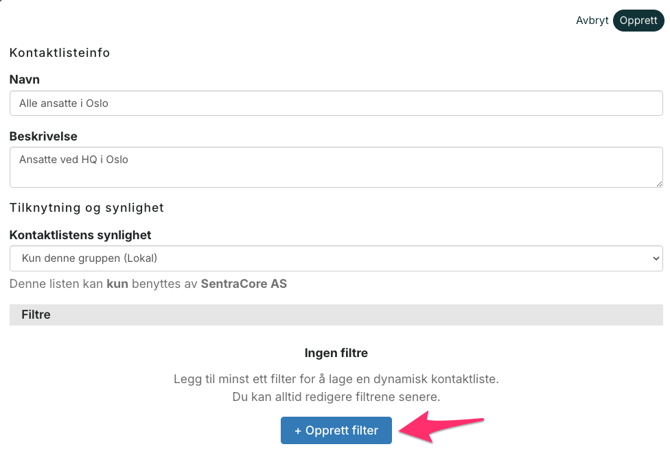Click the Beskrivelse field label

point(43,136)
